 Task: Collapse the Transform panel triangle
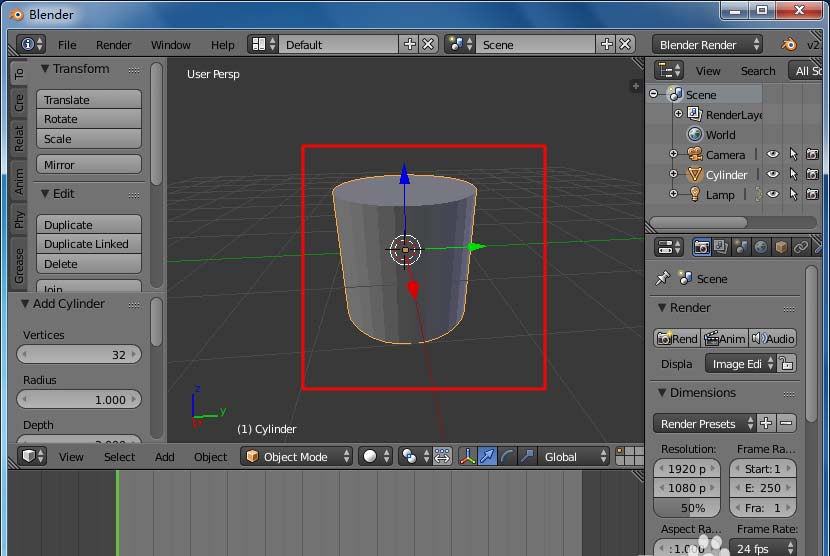coord(44,69)
